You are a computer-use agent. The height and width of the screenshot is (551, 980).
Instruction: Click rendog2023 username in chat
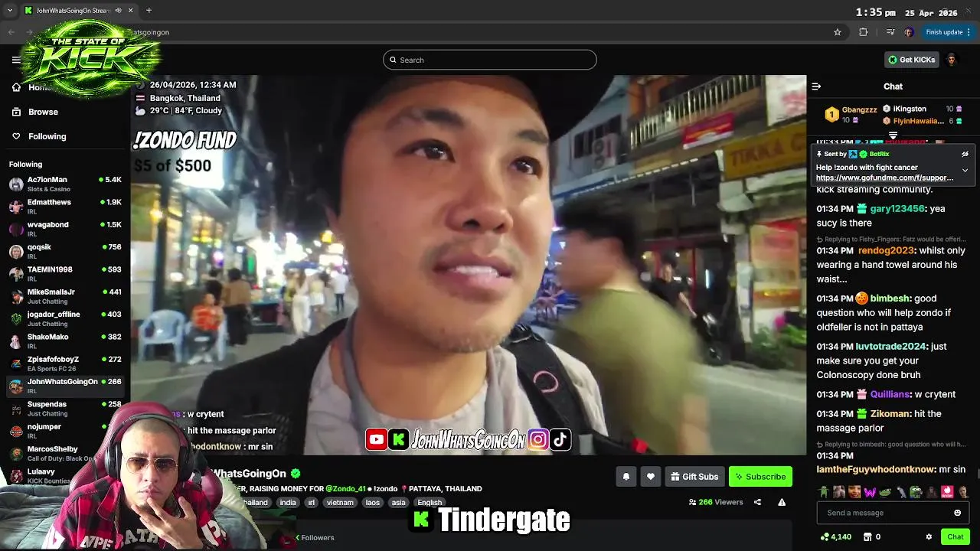coord(887,251)
